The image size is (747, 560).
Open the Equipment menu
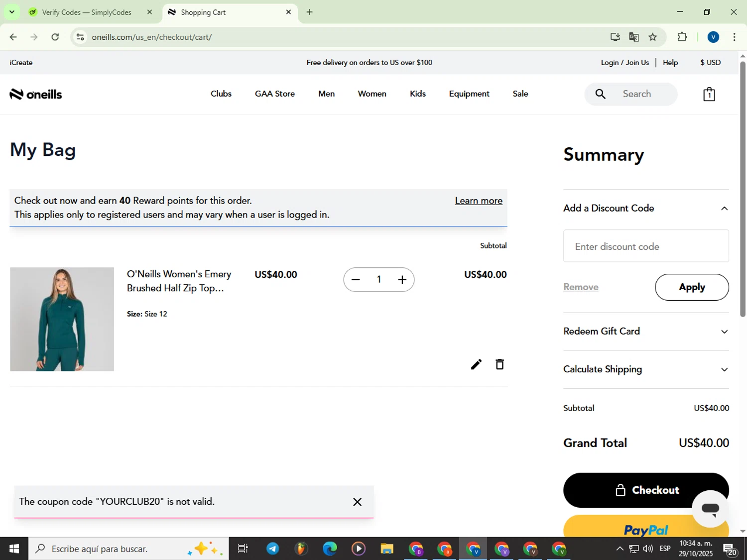(469, 94)
